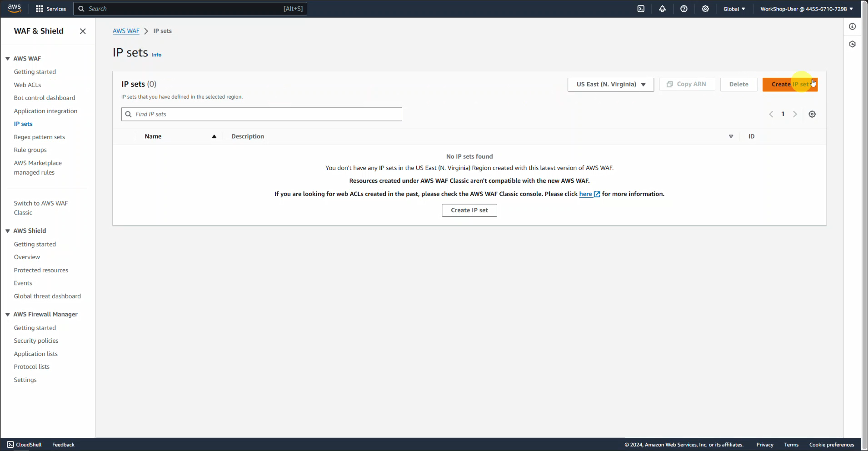This screenshot has width=868, height=451.
Task: Open Shield Overview
Action: 27,257
